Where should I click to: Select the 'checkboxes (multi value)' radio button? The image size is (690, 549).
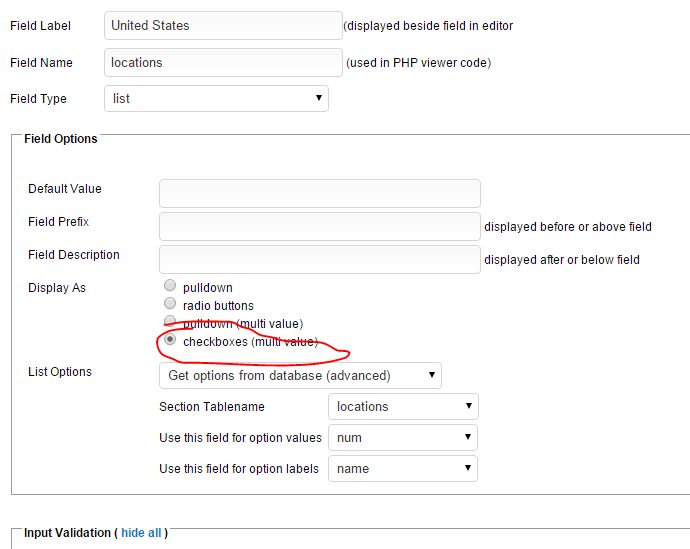click(x=170, y=340)
